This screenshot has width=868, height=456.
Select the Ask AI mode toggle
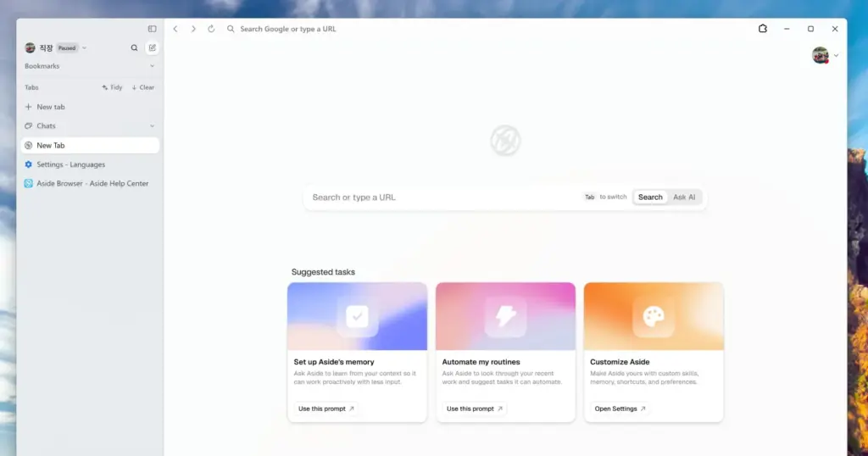pos(684,197)
